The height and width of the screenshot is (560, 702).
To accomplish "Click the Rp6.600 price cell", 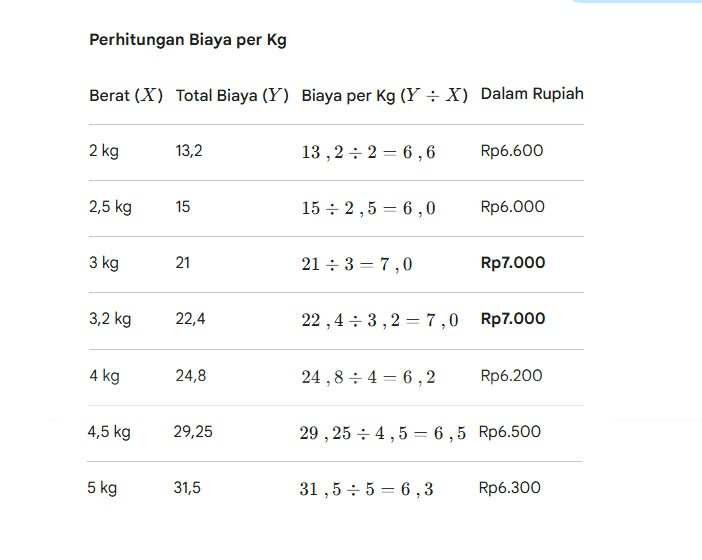I will tap(512, 151).
